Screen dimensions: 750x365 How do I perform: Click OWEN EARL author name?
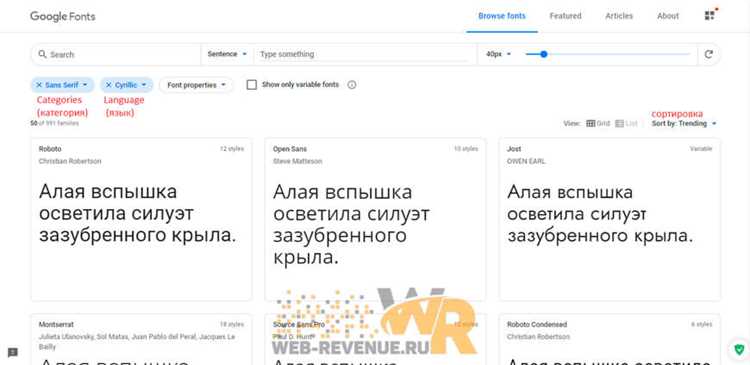click(526, 161)
